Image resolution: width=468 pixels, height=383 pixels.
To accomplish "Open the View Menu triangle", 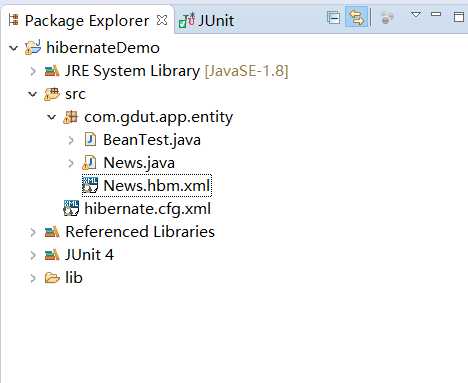I will pos(416,15).
